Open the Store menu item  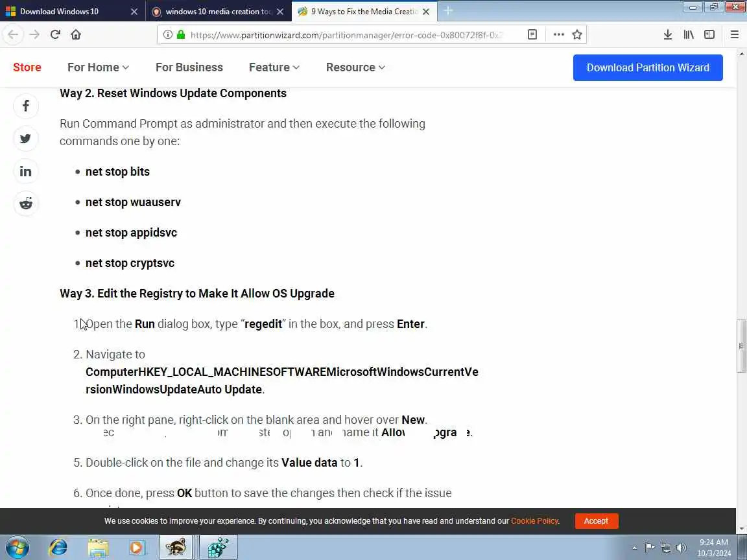coord(27,67)
